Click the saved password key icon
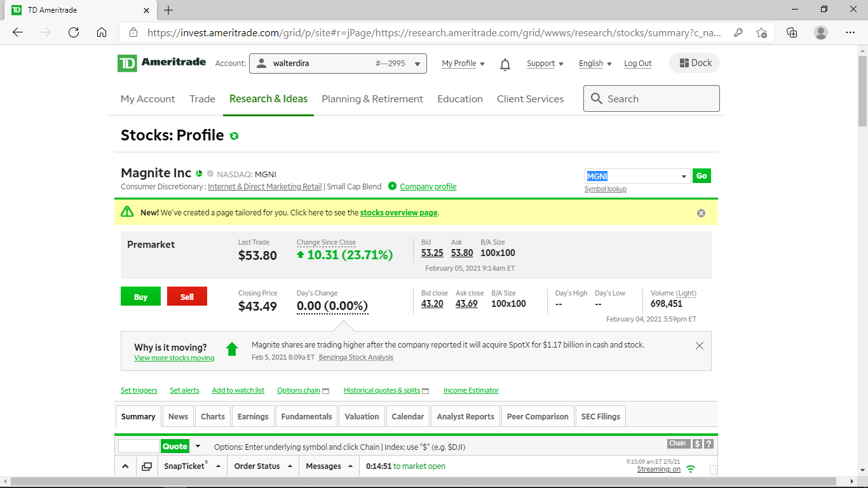This screenshot has height=488, width=868. click(x=738, y=32)
